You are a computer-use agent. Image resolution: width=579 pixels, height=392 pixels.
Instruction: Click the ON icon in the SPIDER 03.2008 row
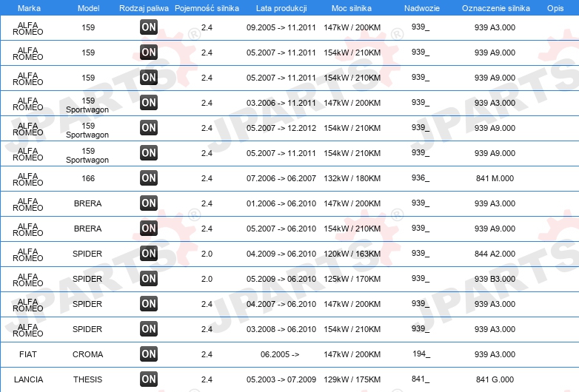(x=149, y=328)
